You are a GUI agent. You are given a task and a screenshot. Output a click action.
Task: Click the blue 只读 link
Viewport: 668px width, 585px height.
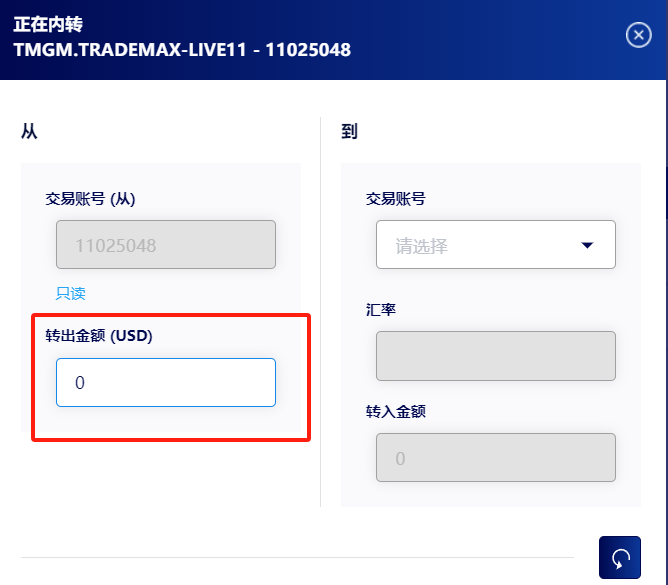[x=70, y=293]
